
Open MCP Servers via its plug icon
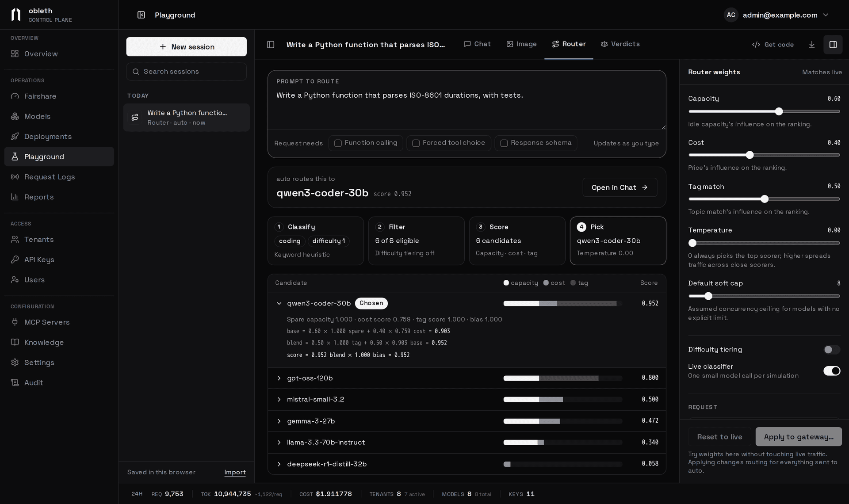click(x=15, y=322)
